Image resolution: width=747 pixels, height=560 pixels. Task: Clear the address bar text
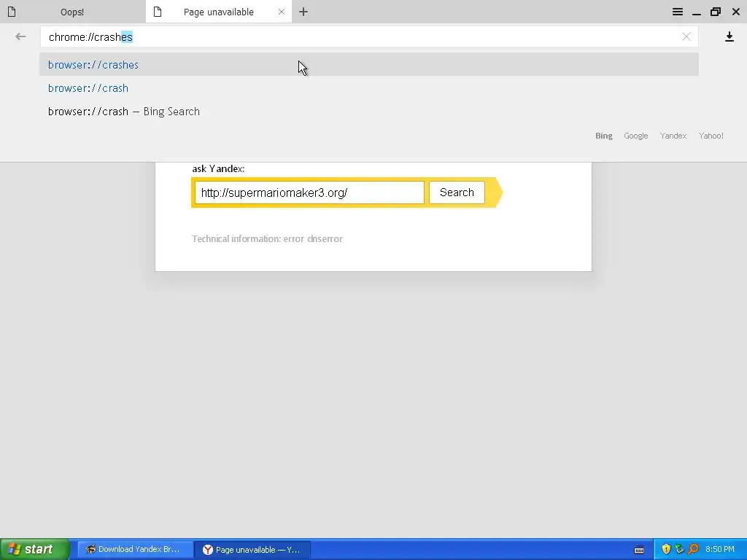686,36
